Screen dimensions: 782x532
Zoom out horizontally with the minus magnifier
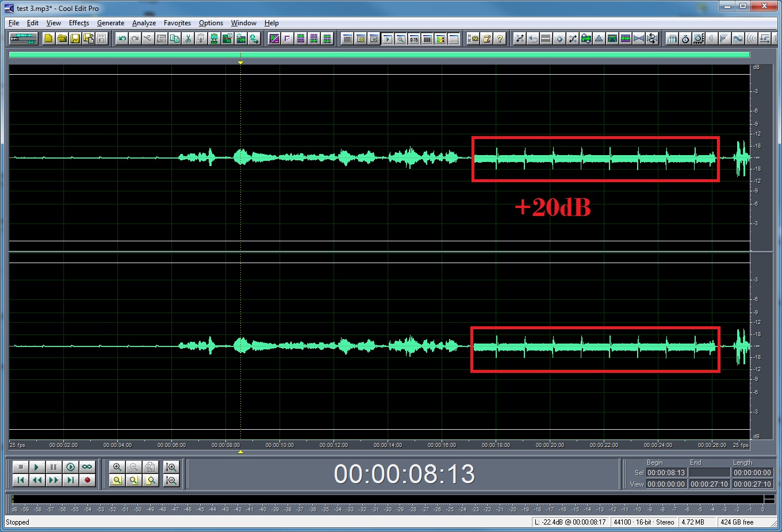[x=134, y=467]
